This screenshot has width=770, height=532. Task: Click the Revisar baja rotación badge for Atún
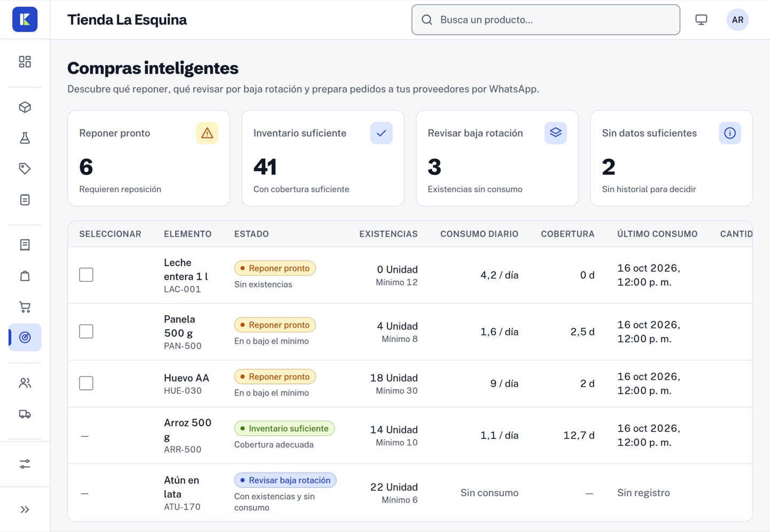(x=285, y=480)
